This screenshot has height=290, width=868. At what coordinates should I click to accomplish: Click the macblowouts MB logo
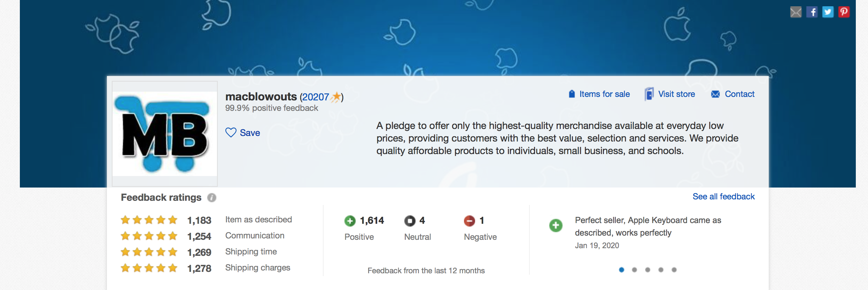pyautogui.click(x=165, y=134)
